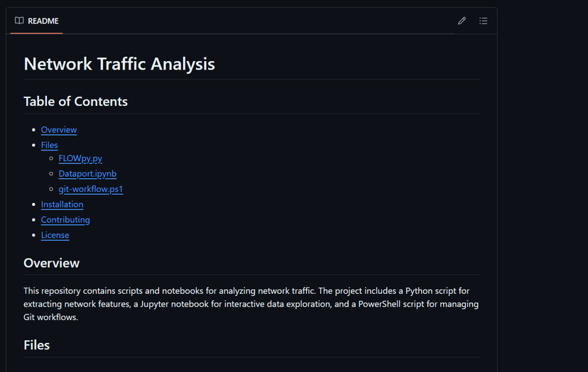This screenshot has width=588, height=372.
Task: Click the pencil edit README icon
Action: [462, 21]
